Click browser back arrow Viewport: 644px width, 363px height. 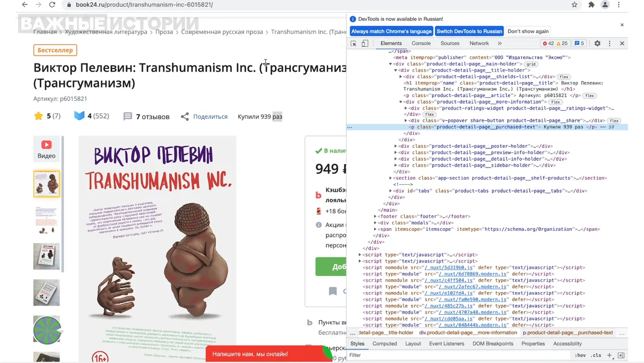[x=25, y=5]
